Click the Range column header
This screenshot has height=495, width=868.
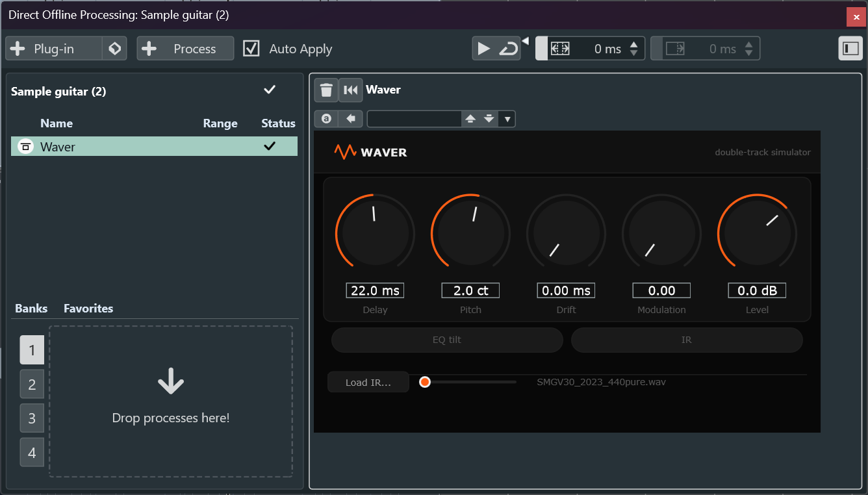220,123
